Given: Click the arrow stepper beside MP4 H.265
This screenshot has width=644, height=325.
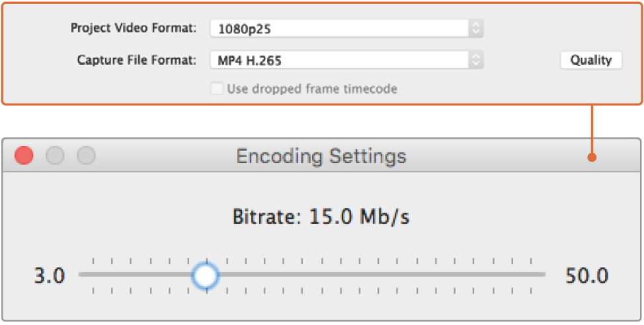Looking at the screenshot, I should coord(476,61).
